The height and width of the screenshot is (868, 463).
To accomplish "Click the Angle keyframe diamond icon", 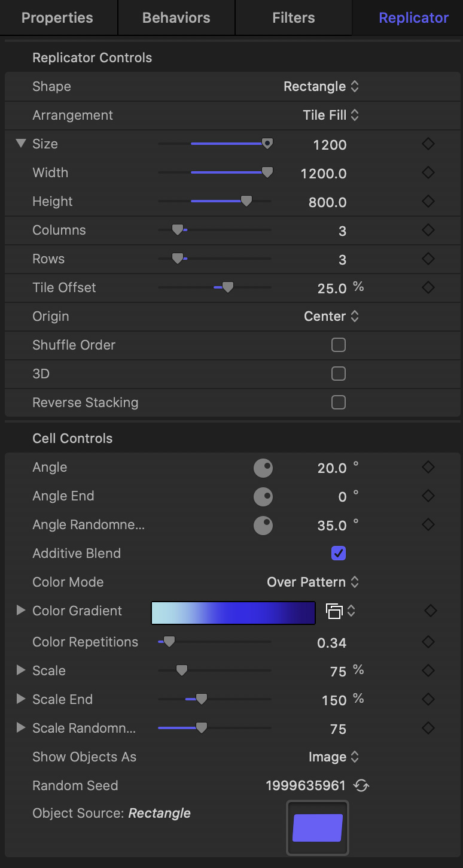I will pos(428,467).
